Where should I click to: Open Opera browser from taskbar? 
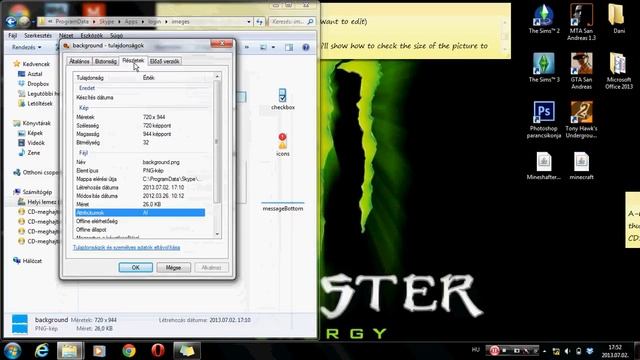pos(158,350)
